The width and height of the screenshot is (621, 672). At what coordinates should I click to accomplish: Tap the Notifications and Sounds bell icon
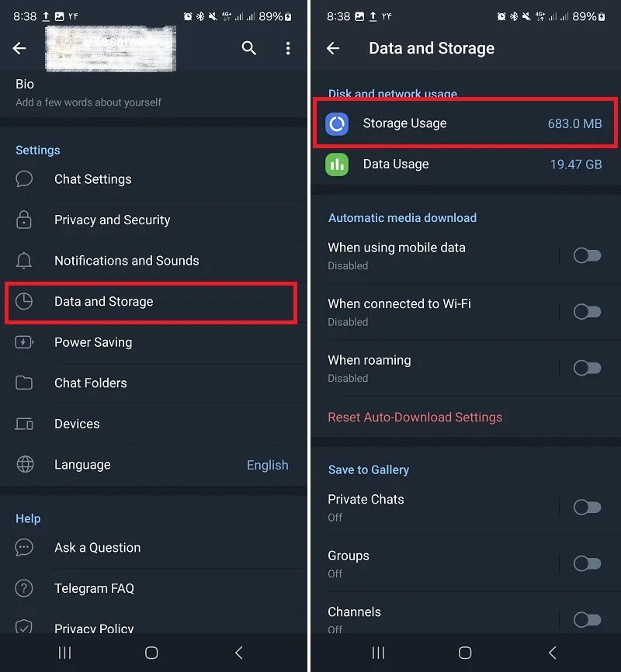coord(24,261)
